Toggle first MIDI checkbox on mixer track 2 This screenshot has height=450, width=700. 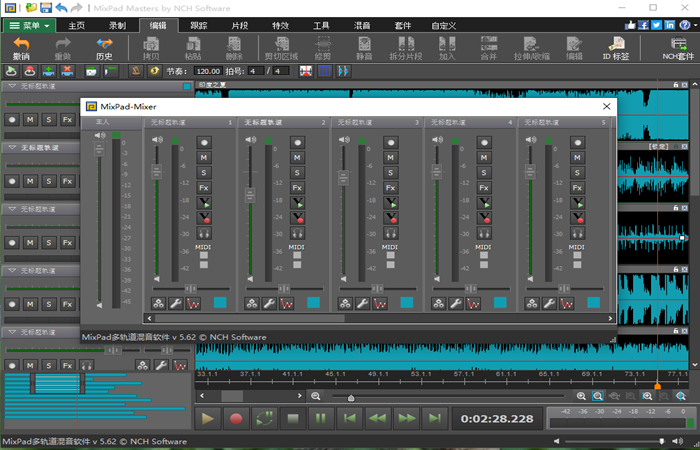point(297,255)
